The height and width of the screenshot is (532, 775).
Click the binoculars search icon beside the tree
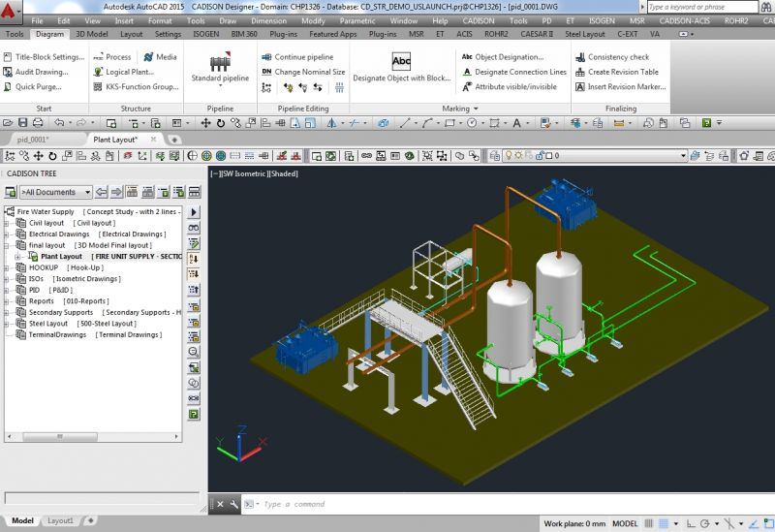tap(193, 228)
